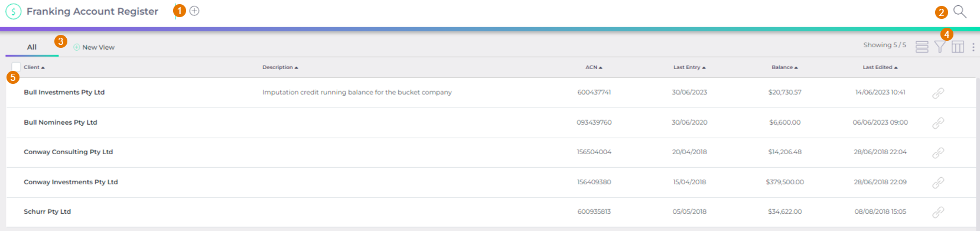
Task: Click balance $34,622.00
Action: point(784,212)
